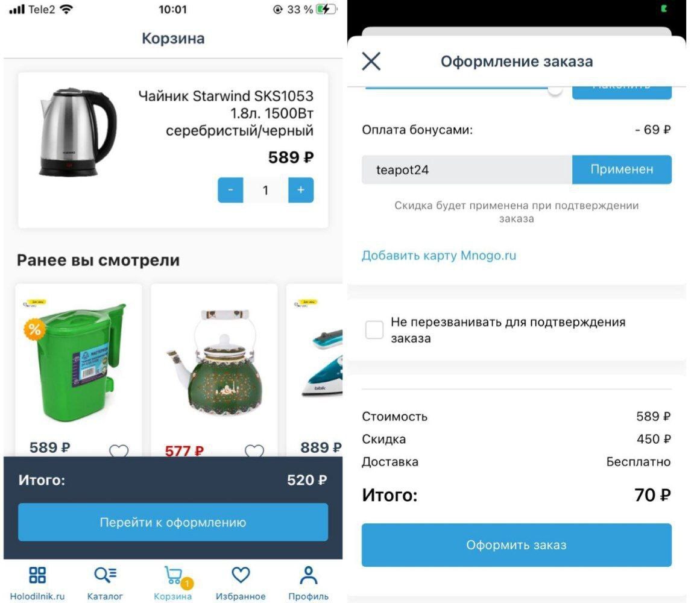Close the Оформление заказа sheet
This screenshot has height=603, width=700.
[x=371, y=61]
